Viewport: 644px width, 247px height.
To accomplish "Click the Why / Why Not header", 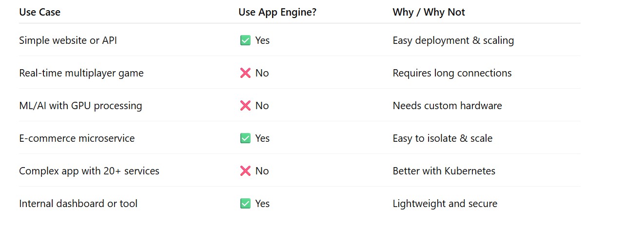I will click(429, 12).
